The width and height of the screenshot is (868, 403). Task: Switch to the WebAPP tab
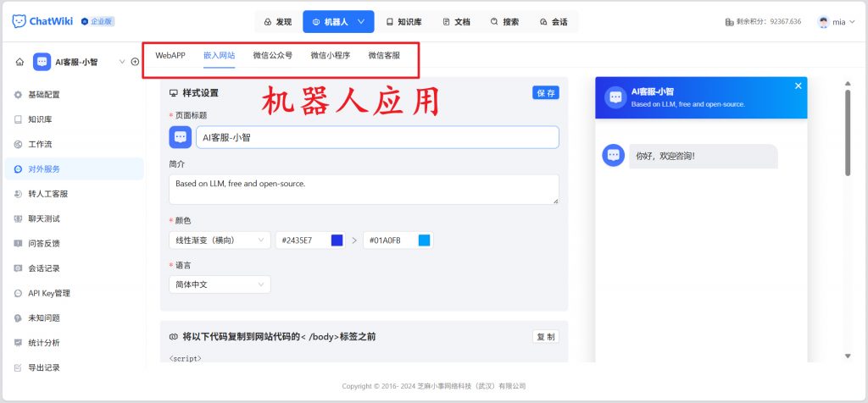pyautogui.click(x=170, y=55)
